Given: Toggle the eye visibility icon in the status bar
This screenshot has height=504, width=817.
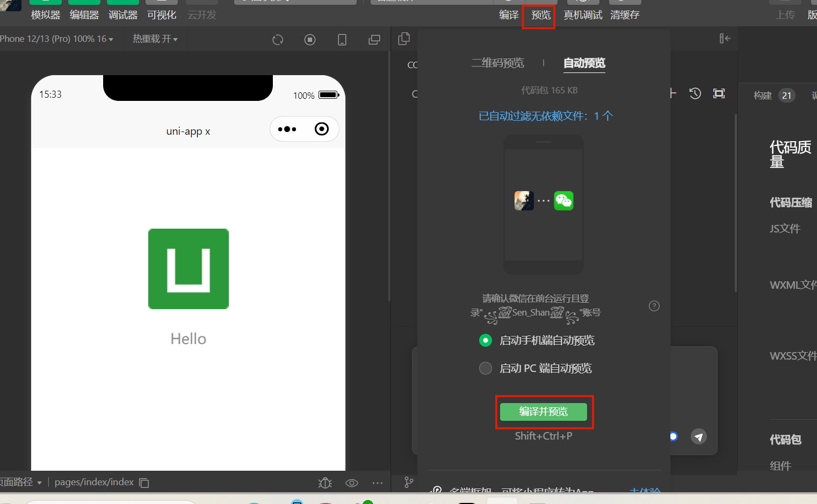Looking at the screenshot, I should [352, 483].
